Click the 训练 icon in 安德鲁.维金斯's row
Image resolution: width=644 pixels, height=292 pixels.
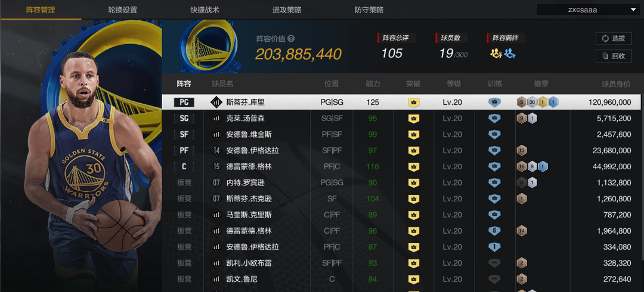494,134
